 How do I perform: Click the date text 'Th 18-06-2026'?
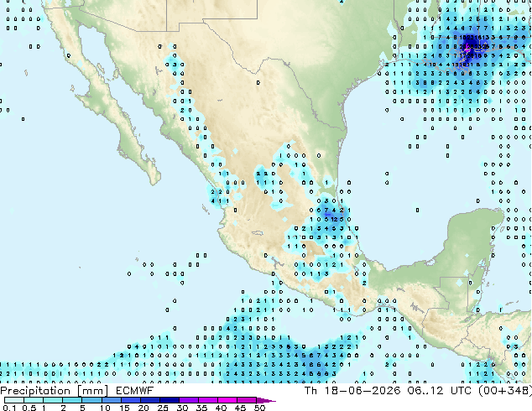[352, 391]
